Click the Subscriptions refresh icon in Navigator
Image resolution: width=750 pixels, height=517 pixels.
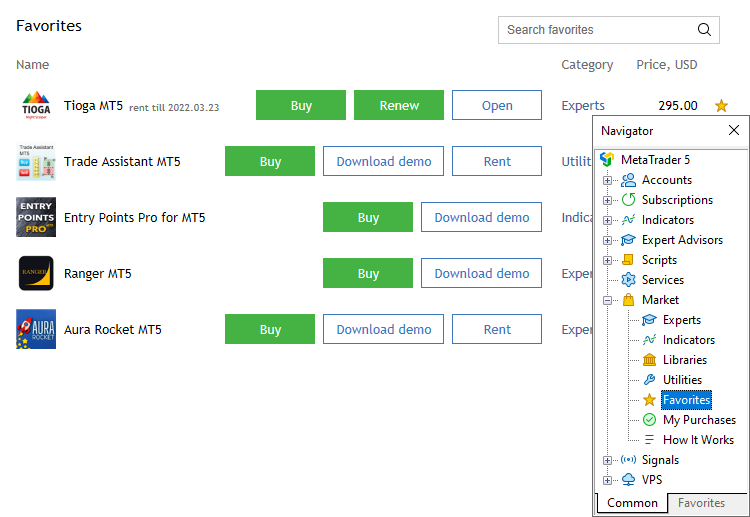pyautogui.click(x=628, y=200)
